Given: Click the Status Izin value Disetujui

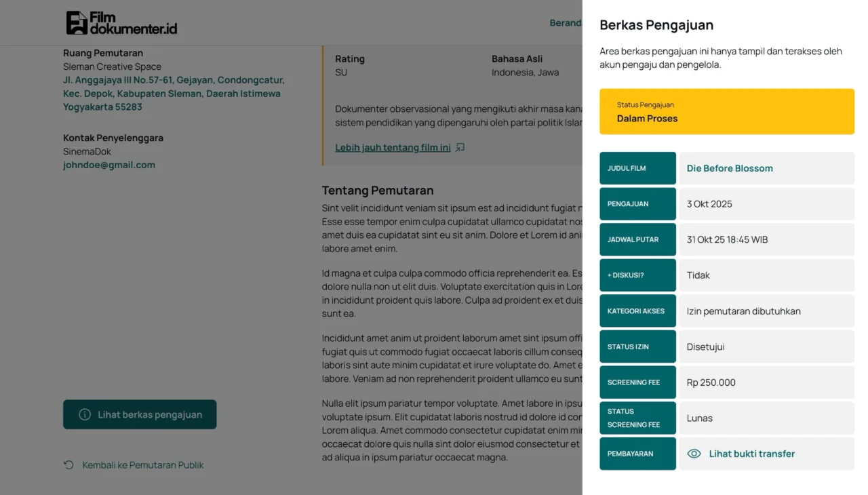Looking at the screenshot, I should click(x=705, y=346).
